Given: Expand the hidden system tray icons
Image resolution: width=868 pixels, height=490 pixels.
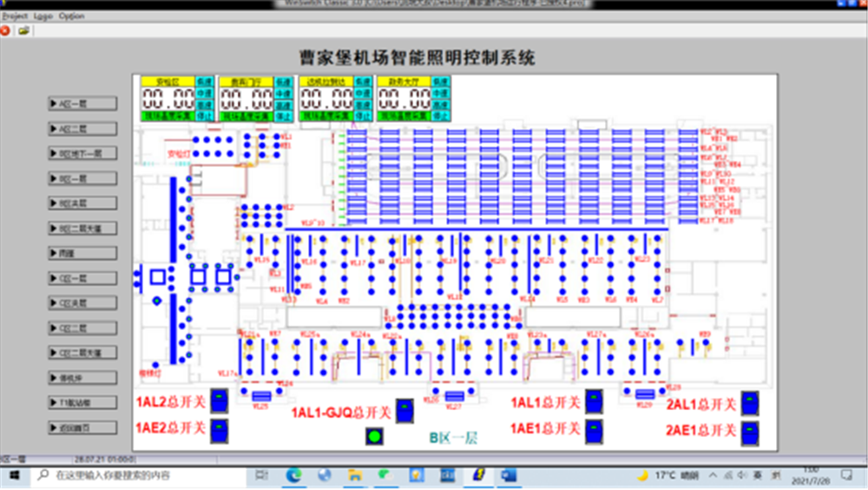Looking at the screenshot, I should click(713, 475).
